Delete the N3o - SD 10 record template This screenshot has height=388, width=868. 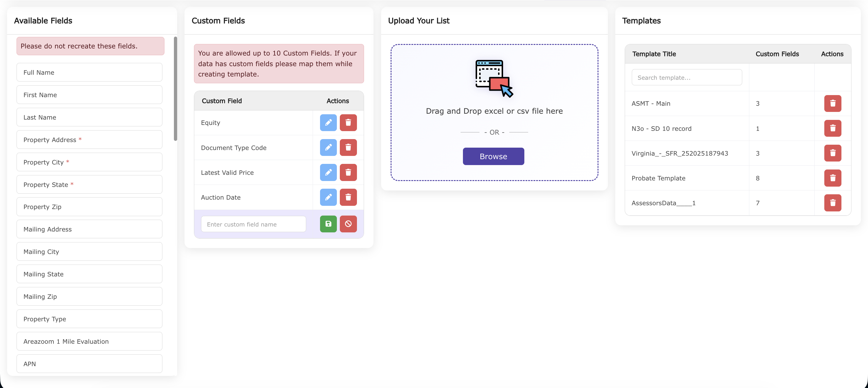(x=832, y=128)
